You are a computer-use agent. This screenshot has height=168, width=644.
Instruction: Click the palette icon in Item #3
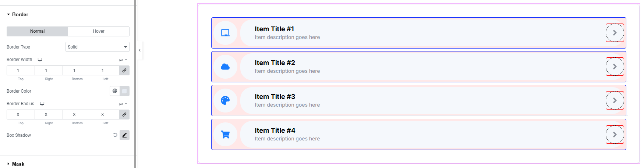pos(225,100)
